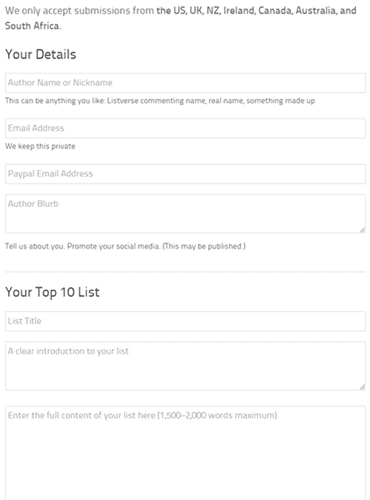370x500 pixels.
Task: Click the 'South Africa' text
Action: (32, 26)
